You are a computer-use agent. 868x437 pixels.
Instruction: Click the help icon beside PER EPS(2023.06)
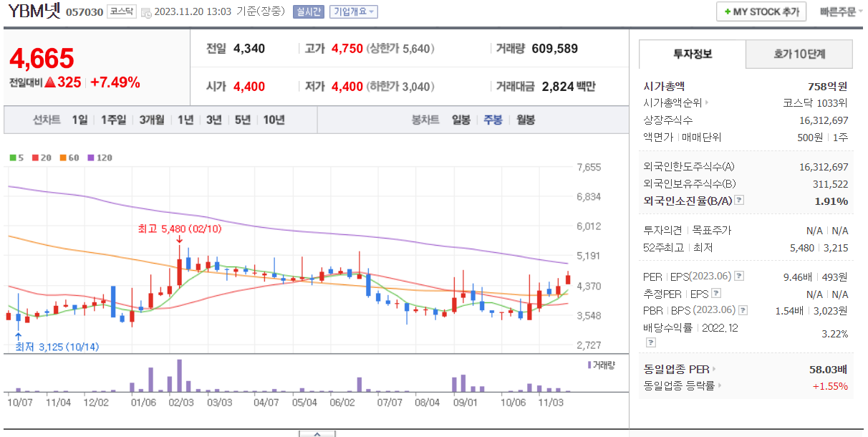point(739,276)
